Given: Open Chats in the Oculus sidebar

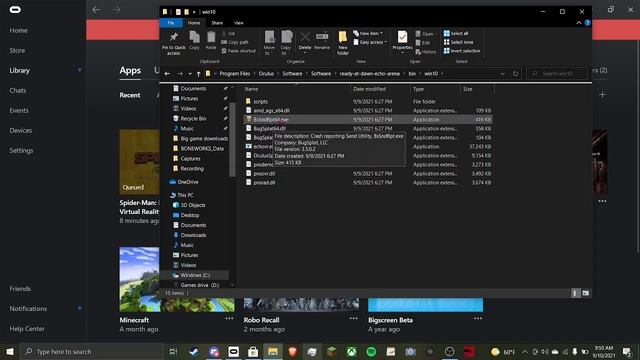Looking at the screenshot, I should tap(18, 91).
